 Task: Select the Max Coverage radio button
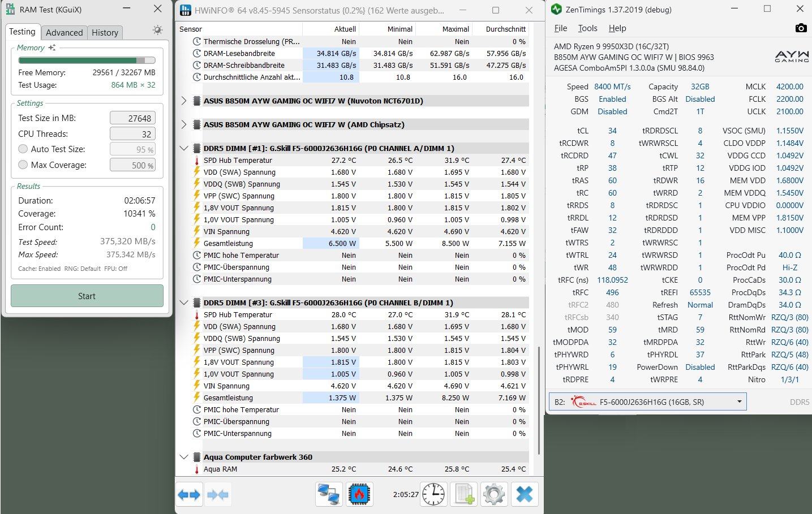23,165
